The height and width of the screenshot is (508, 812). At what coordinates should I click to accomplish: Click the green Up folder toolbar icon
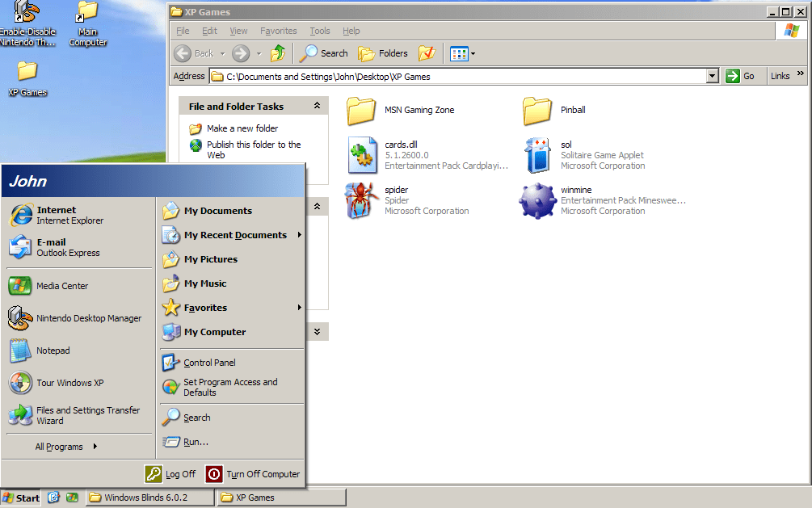click(277, 53)
